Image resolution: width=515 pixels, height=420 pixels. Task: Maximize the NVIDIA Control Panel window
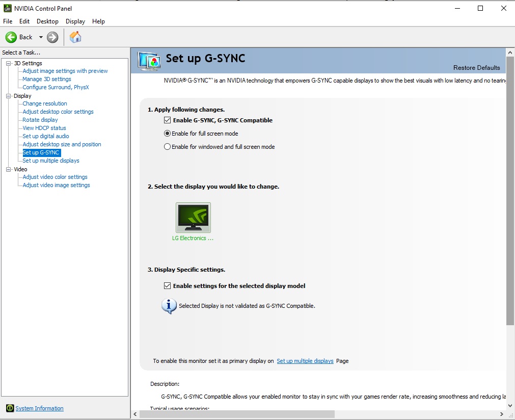tap(480, 8)
